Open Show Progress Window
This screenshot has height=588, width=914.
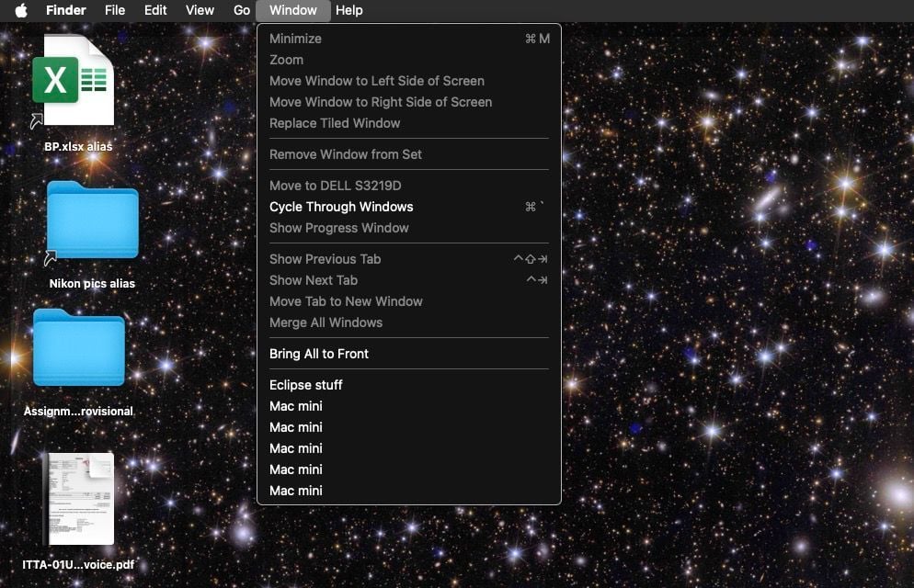[339, 228]
